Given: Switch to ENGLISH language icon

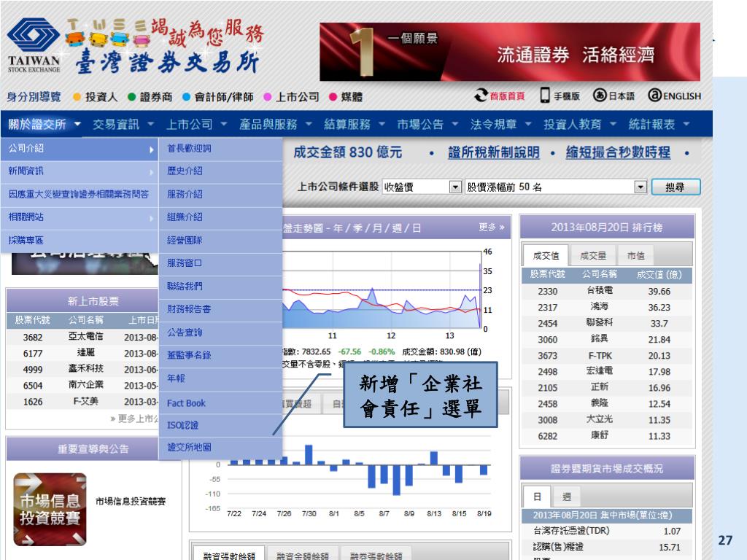Looking at the screenshot, I should pyautogui.click(x=674, y=96).
